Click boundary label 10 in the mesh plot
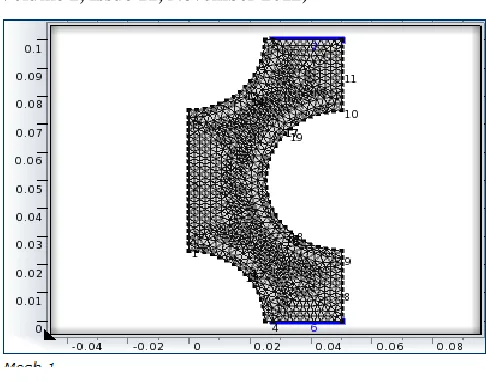 click(351, 114)
